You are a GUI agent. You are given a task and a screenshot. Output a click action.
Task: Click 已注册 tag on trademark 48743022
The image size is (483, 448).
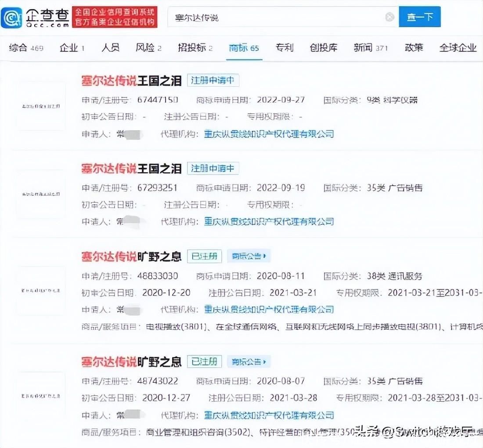pyautogui.click(x=205, y=361)
